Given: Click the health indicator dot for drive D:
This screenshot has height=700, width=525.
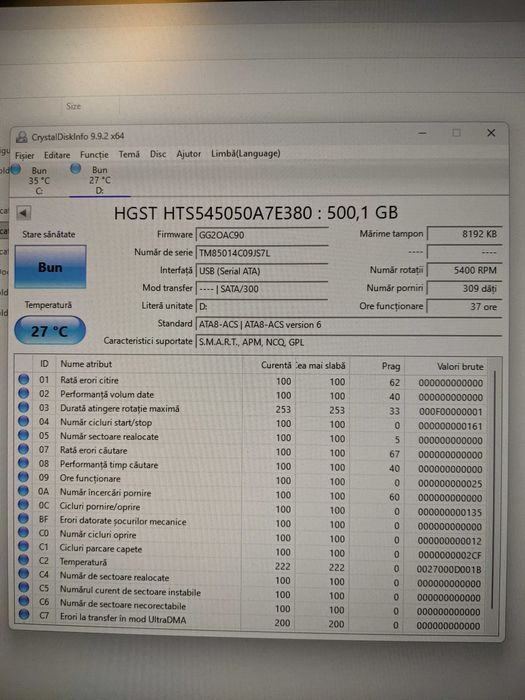Looking at the screenshot, I should pyautogui.click(x=76, y=169).
